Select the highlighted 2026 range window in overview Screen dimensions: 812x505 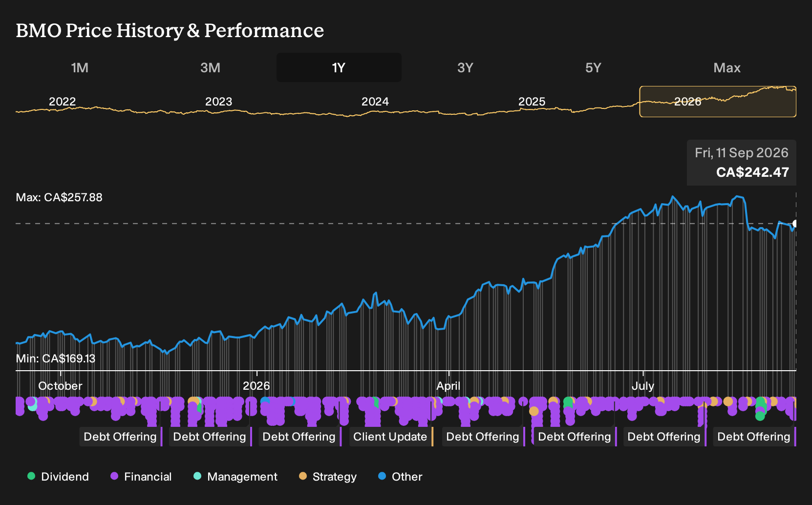click(718, 102)
